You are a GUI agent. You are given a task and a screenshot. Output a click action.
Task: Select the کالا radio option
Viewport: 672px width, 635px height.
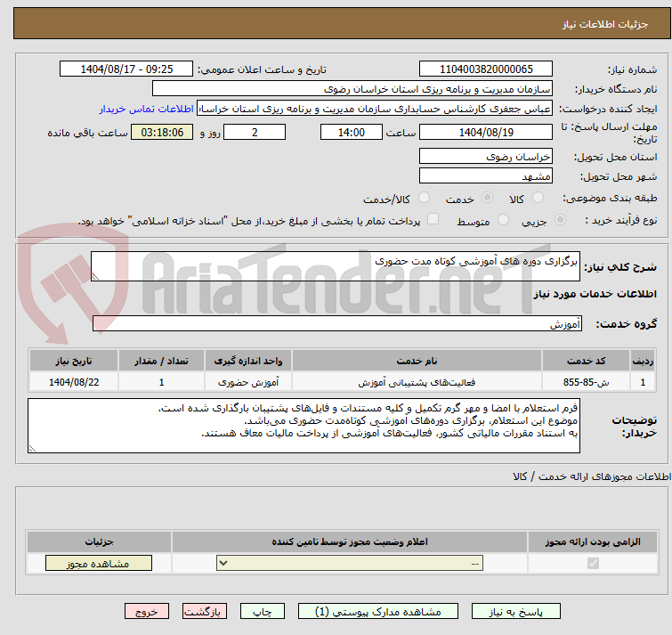545,198
